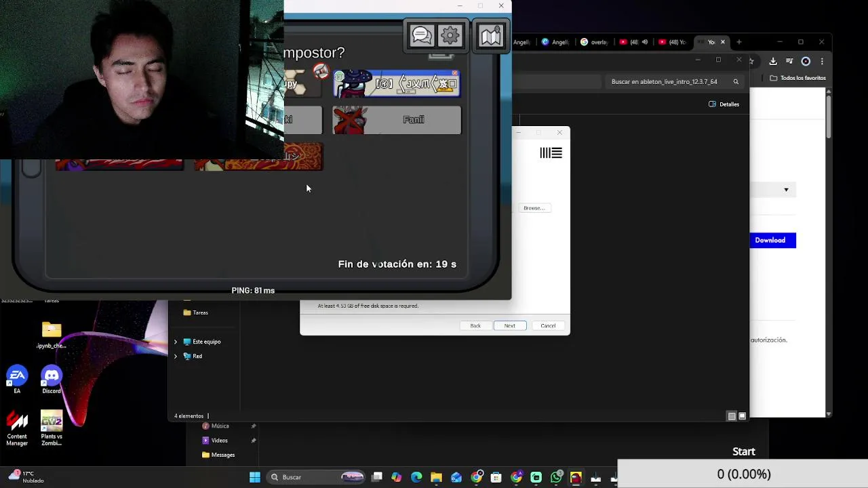Close the active browser tab
Viewport: 868px width, 488px height.
click(722, 42)
